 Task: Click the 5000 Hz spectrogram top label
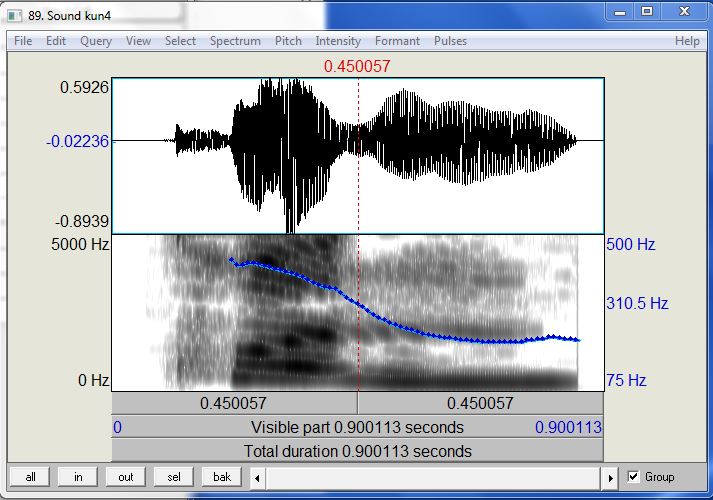80,245
